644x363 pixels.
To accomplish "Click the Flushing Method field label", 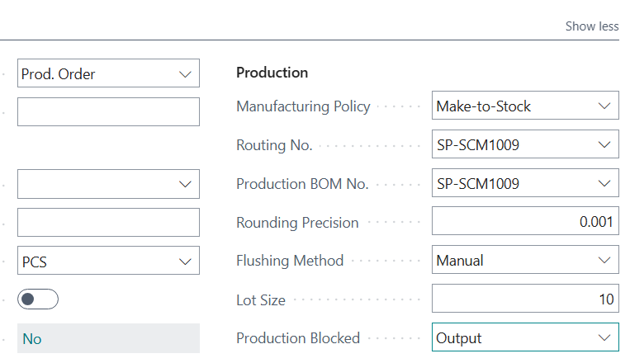I will point(290,261).
